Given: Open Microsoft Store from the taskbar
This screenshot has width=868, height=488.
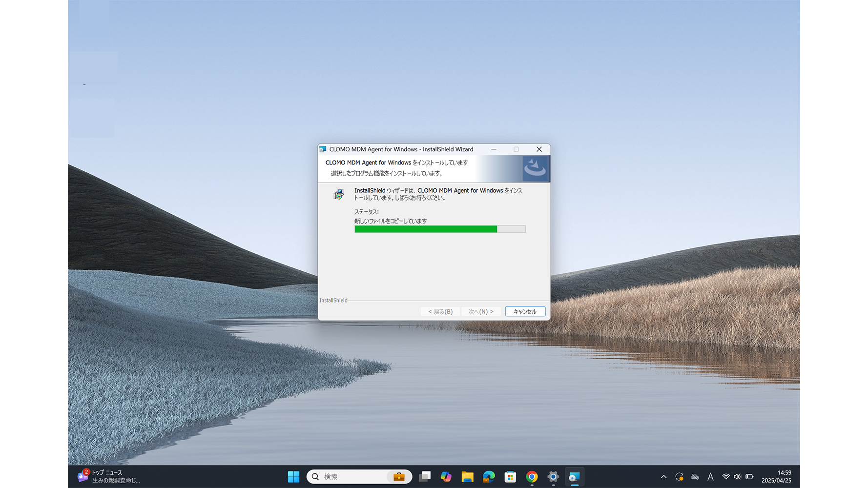Looking at the screenshot, I should [510, 477].
